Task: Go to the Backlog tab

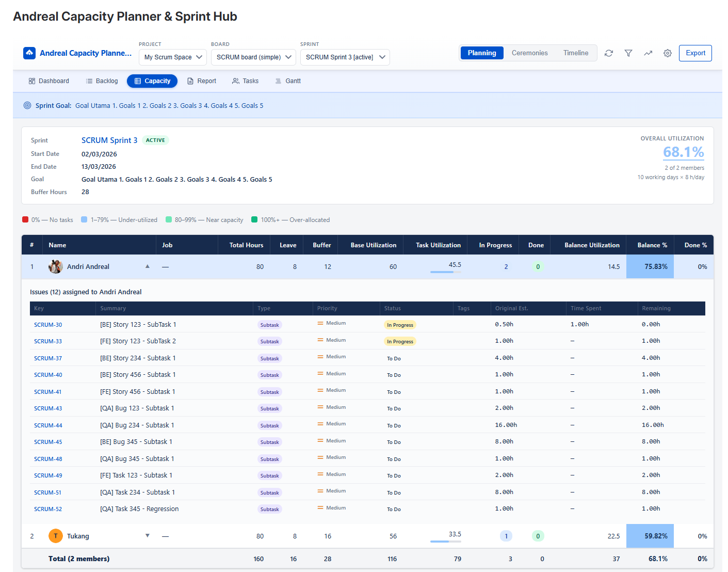Action: [x=102, y=81]
